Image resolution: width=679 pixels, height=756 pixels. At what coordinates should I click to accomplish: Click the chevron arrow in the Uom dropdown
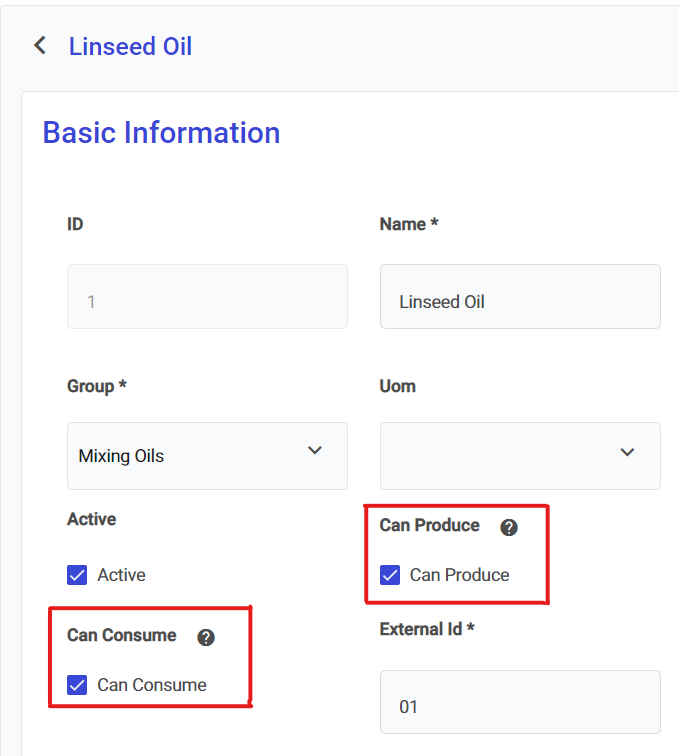pos(627,453)
